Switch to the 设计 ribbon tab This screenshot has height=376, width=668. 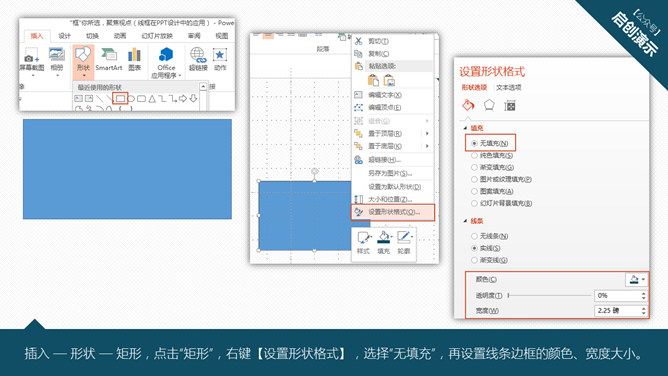coord(64,36)
